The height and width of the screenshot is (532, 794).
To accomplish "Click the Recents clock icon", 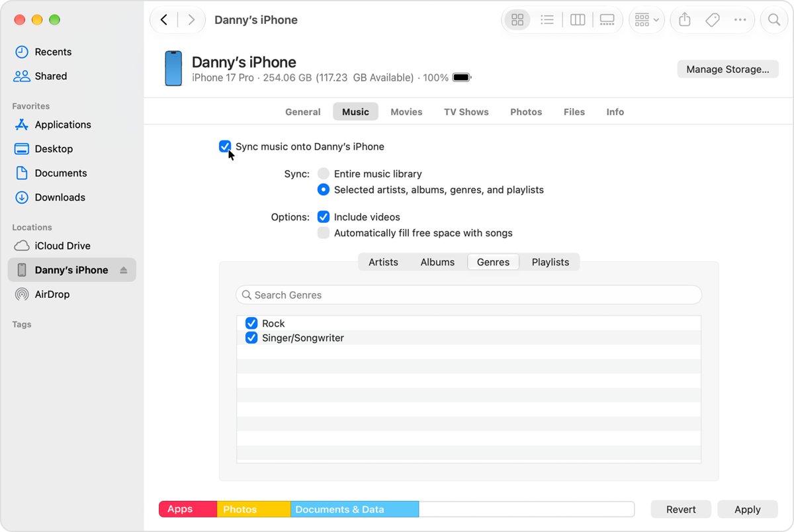I will click(x=22, y=52).
